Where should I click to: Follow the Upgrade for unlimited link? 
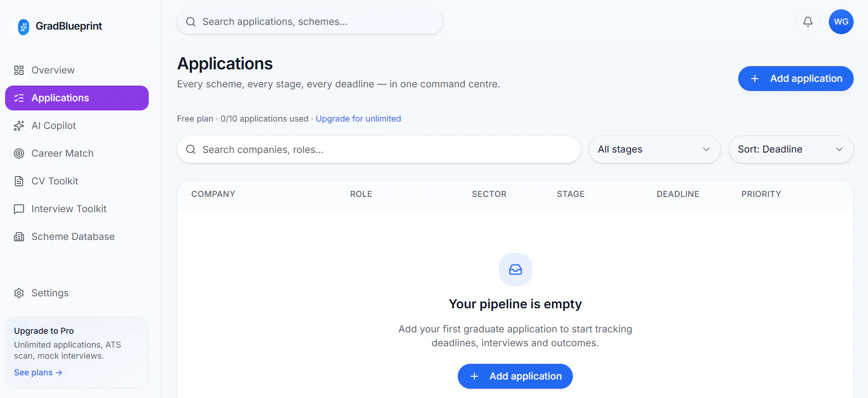pyautogui.click(x=358, y=119)
